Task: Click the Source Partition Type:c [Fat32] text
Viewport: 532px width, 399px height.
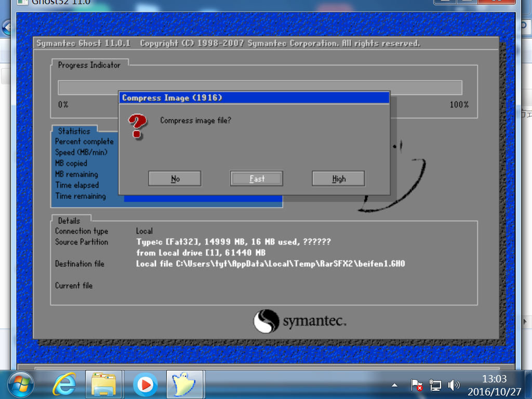Action: [x=233, y=242]
